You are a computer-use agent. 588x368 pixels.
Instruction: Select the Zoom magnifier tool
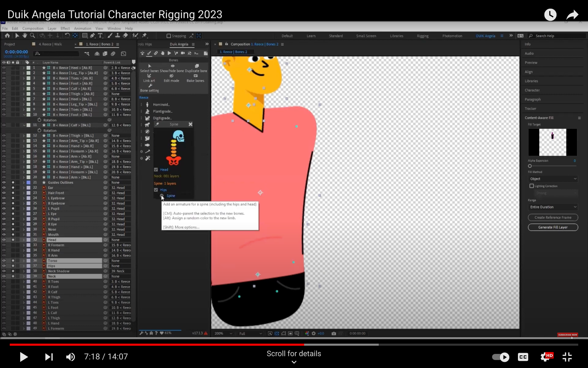pyautogui.click(x=32, y=35)
